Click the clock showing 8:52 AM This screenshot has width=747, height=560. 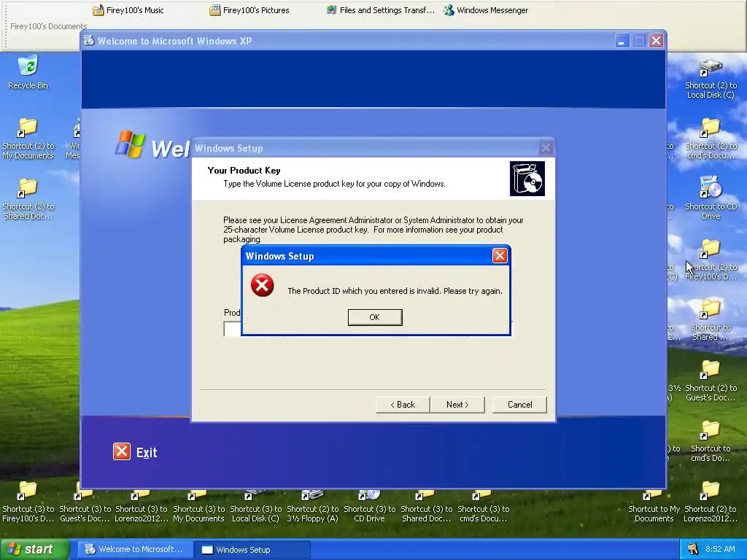click(720, 549)
